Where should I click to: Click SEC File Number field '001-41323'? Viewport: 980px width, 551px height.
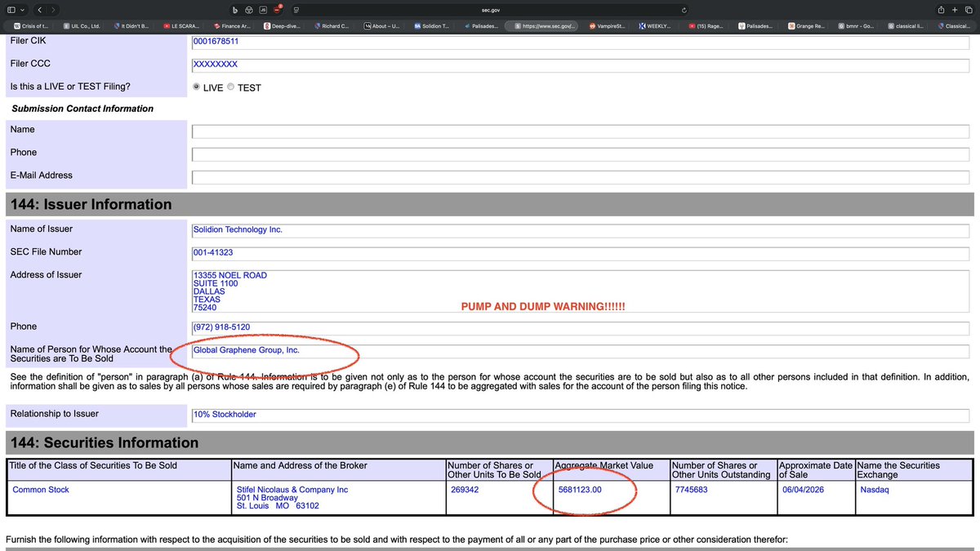(581, 253)
